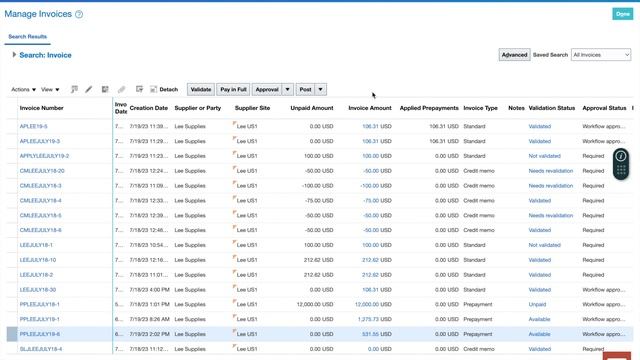Click the Applied Prepayments column header

pos(429,108)
